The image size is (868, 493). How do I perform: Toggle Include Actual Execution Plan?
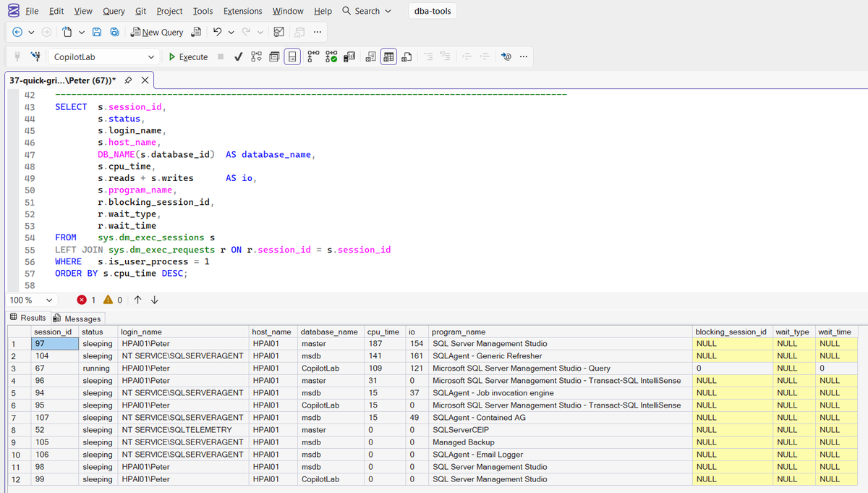(313, 56)
